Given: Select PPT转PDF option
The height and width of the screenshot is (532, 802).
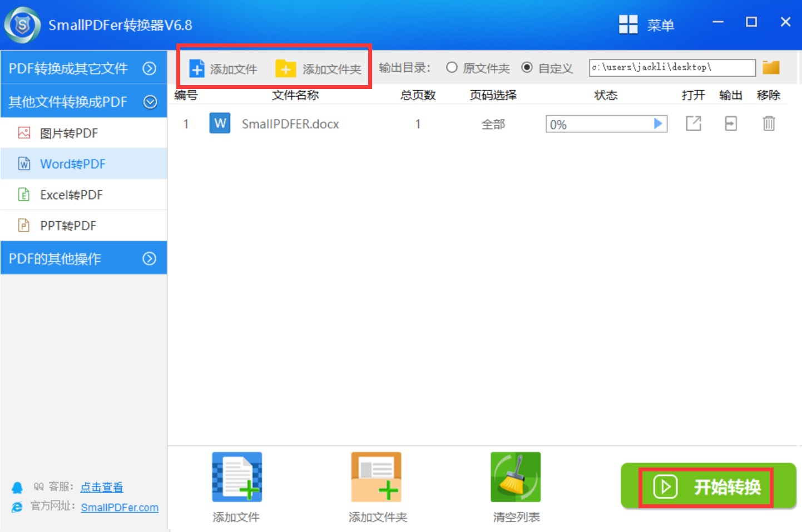Looking at the screenshot, I should 83,225.
